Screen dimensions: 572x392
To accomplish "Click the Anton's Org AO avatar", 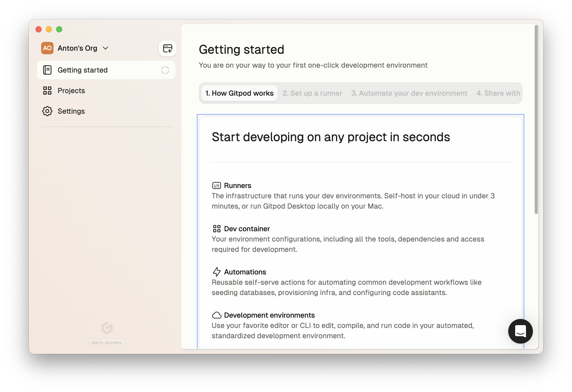I will 47,48.
